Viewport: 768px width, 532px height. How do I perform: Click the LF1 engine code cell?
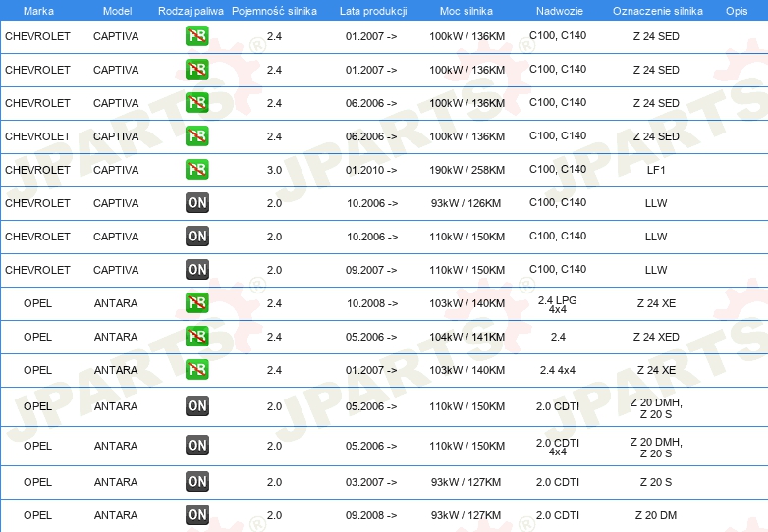[x=656, y=170]
